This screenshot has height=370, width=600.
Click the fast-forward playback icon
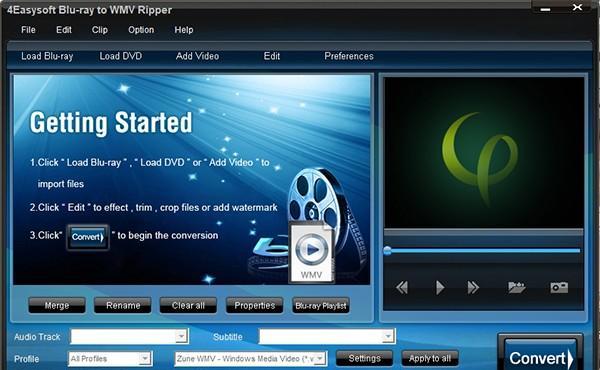473,287
